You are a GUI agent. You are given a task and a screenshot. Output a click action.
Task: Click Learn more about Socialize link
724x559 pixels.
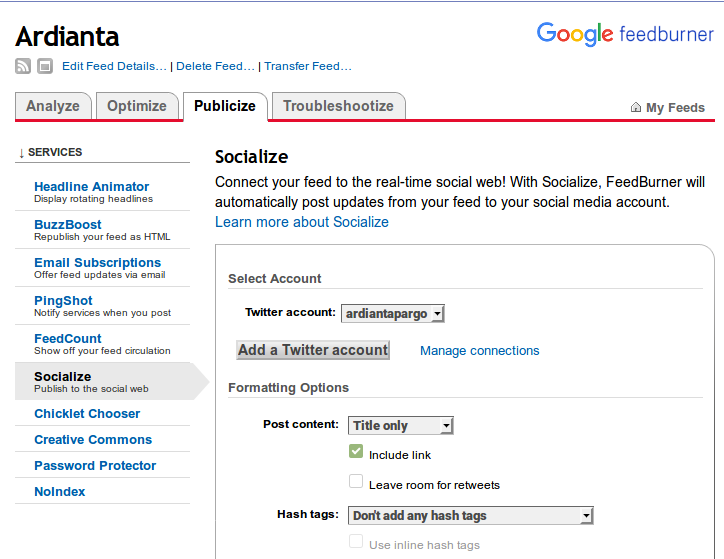click(x=301, y=222)
